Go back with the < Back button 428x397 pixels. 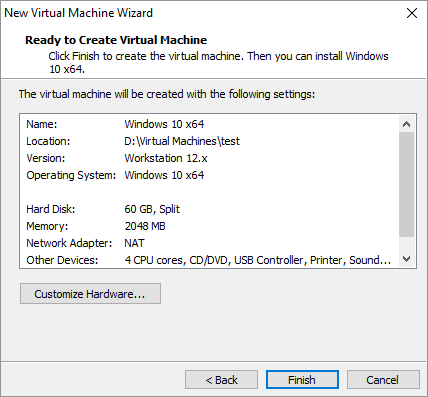coord(221,380)
